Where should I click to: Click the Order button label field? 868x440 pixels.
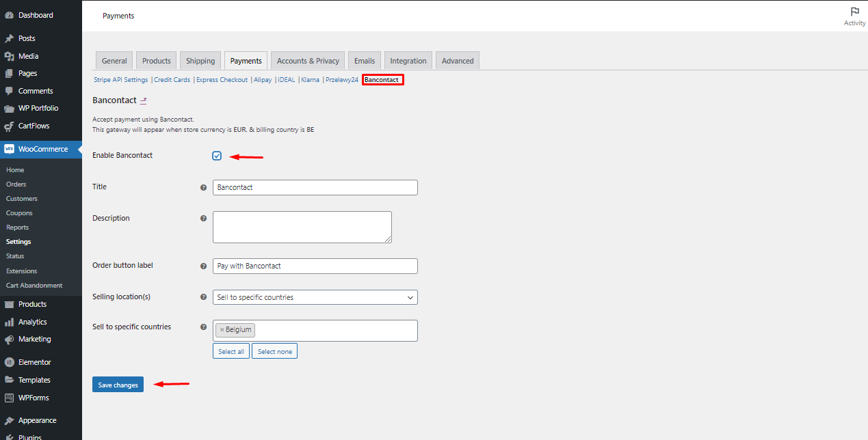pos(315,266)
